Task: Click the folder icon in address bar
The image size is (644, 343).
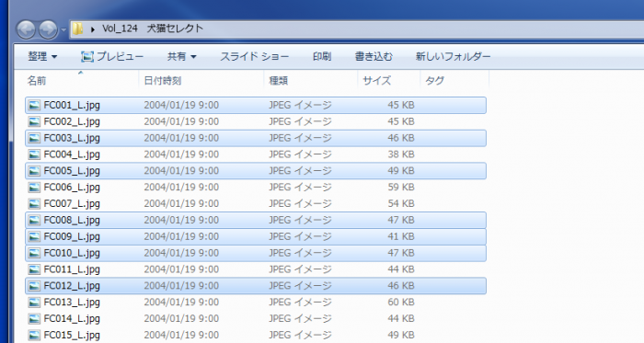Action: (77, 29)
